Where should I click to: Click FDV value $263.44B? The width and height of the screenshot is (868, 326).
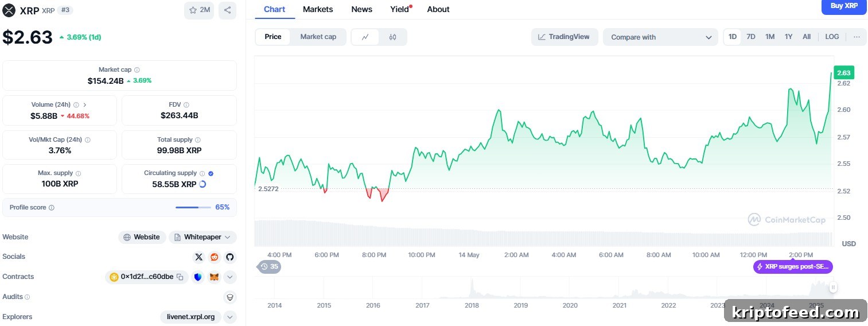pos(179,115)
